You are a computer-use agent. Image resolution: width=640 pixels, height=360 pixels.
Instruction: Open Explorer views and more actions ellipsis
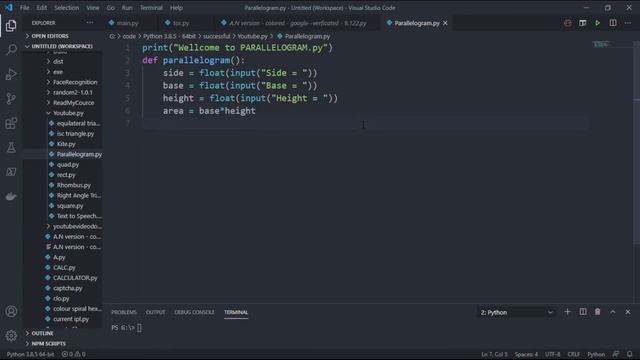pos(90,23)
